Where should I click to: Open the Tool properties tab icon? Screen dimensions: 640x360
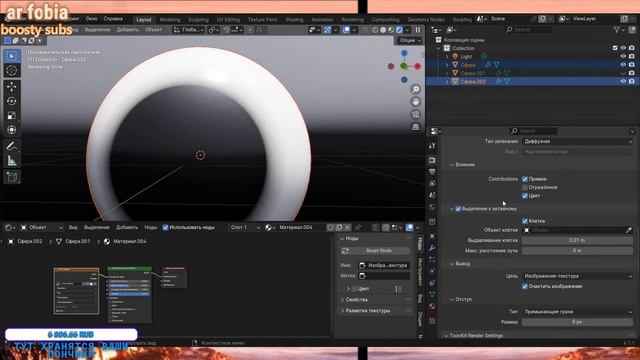click(x=432, y=146)
